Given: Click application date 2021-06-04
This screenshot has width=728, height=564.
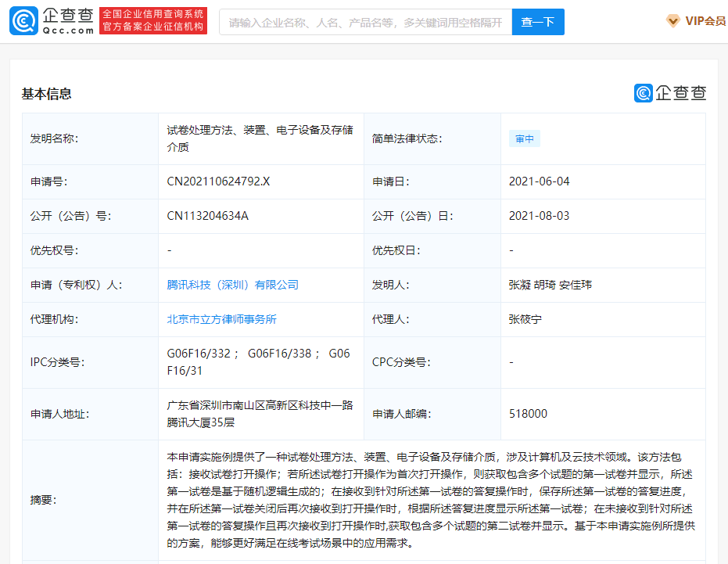Looking at the screenshot, I should pyautogui.click(x=539, y=181).
